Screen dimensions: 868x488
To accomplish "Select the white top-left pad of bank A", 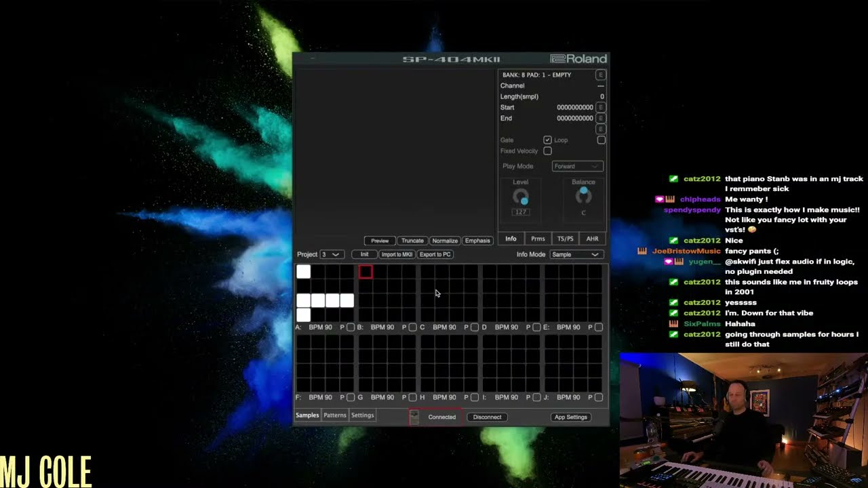I will tap(303, 272).
